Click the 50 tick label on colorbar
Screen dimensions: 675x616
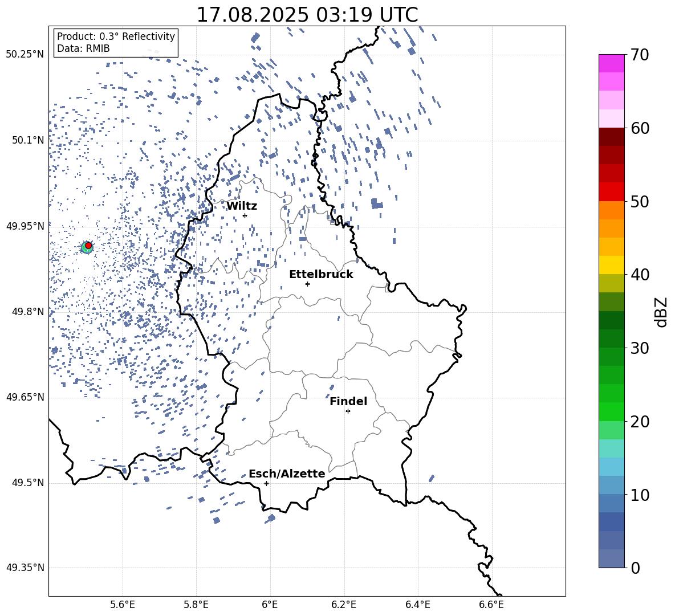(x=640, y=202)
